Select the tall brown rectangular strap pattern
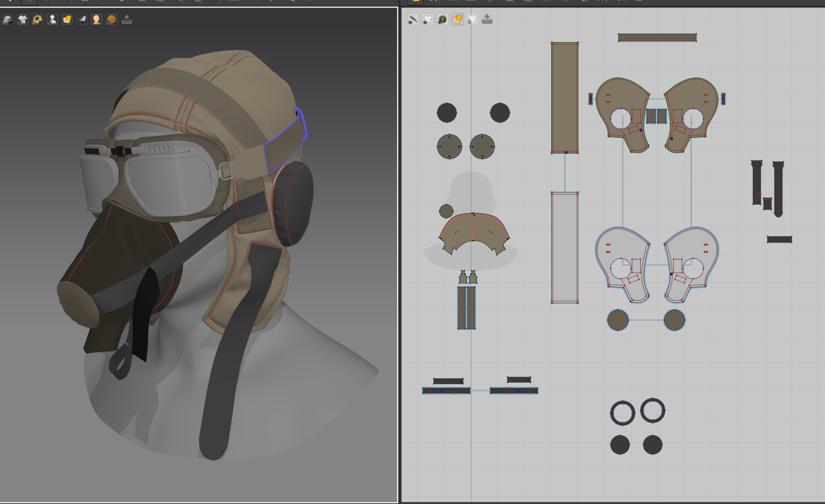The height and width of the screenshot is (504, 825). [x=565, y=98]
